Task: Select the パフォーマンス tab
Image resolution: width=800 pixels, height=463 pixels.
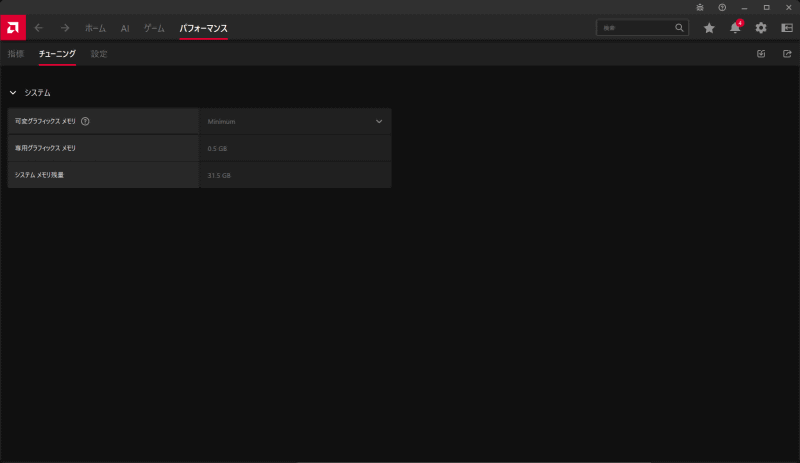Action: [204, 29]
